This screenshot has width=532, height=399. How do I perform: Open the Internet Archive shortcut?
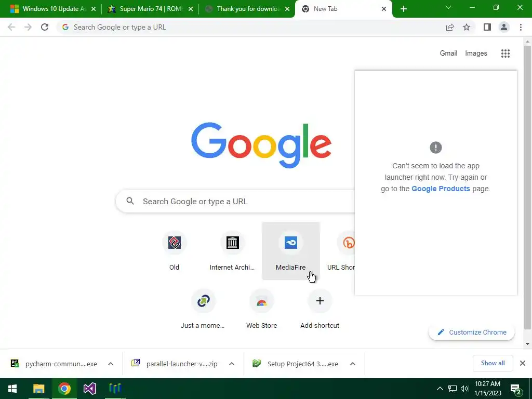232,251
